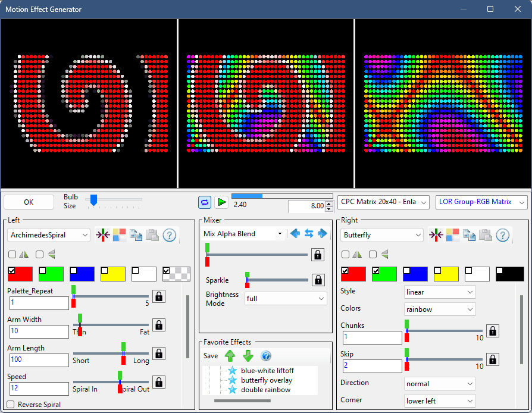Toggle the Speed lock icon
The image size is (532, 413).
[158, 383]
